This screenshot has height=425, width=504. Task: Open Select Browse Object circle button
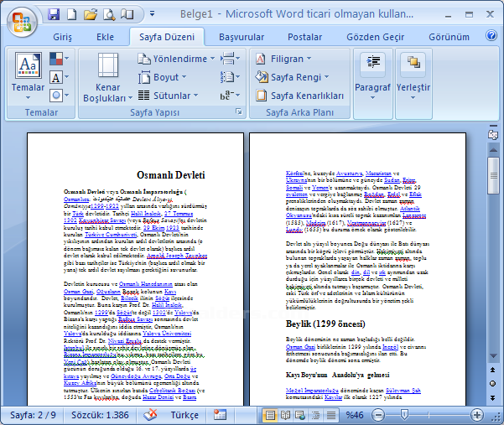[x=493, y=384]
